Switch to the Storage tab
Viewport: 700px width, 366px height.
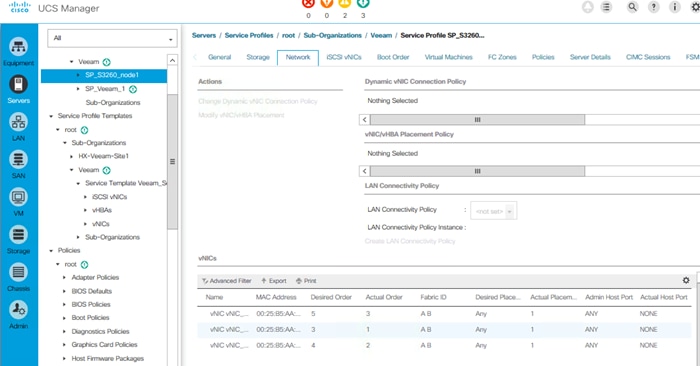(258, 57)
